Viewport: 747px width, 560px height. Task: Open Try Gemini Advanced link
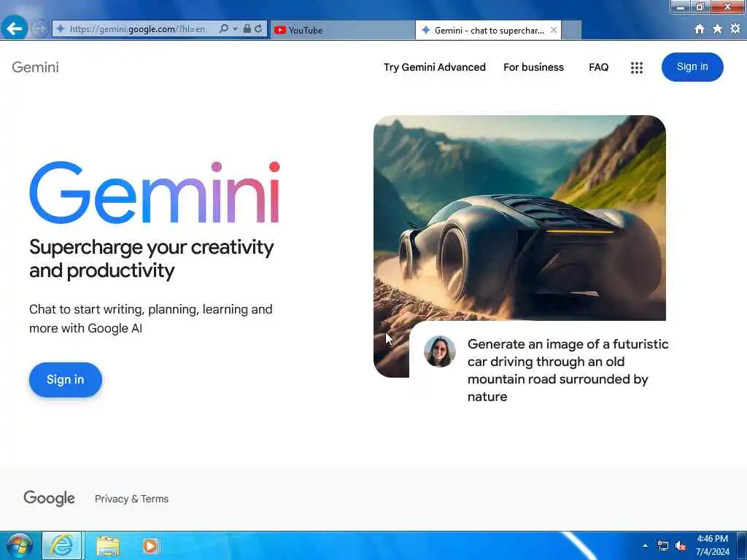435,67
